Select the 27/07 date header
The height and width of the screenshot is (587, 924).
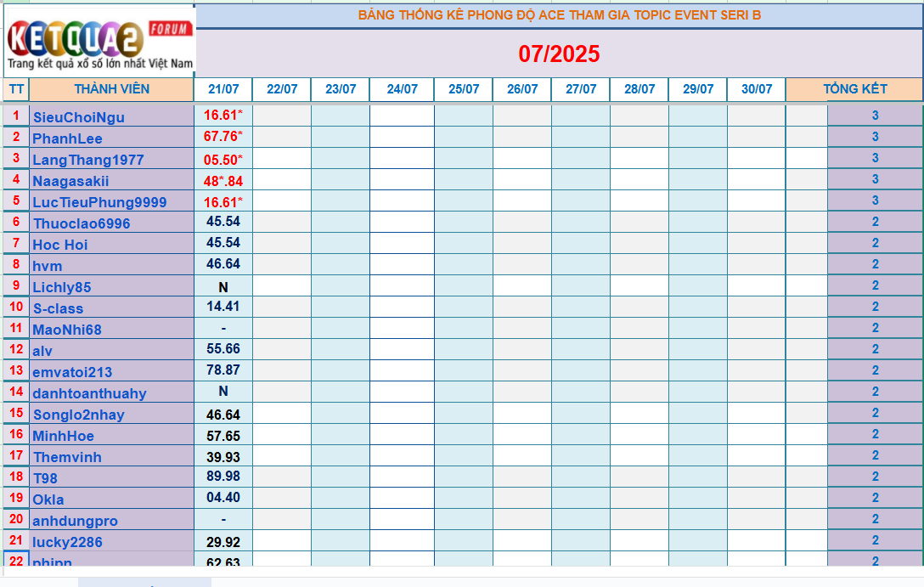580,89
